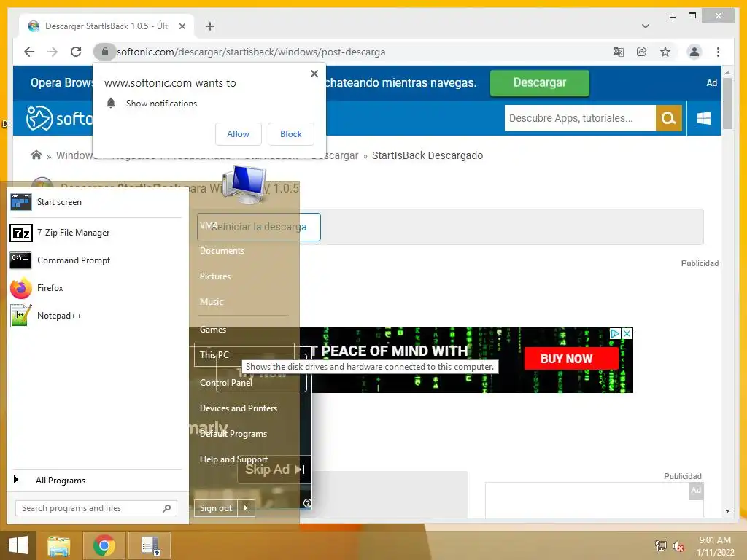Click BUY NOW in the ad banner
This screenshot has height=560, width=747.
point(571,359)
